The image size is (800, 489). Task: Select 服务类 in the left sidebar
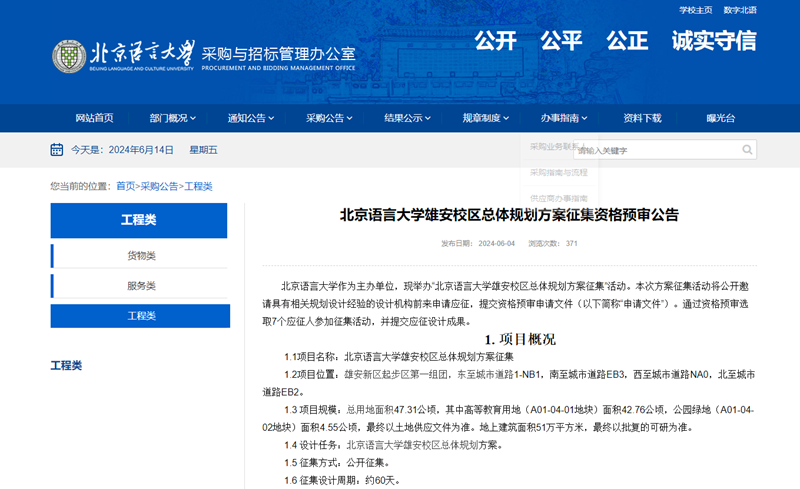[x=141, y=286]
